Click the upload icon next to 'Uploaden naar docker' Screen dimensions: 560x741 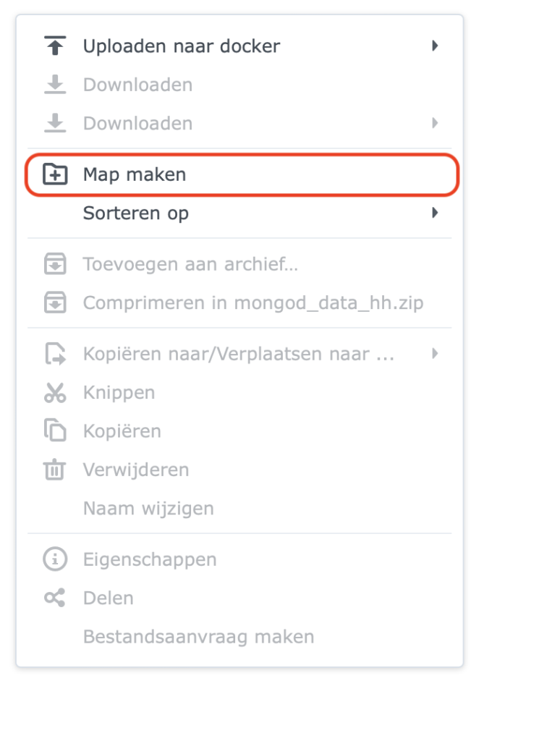pos(54,45)
